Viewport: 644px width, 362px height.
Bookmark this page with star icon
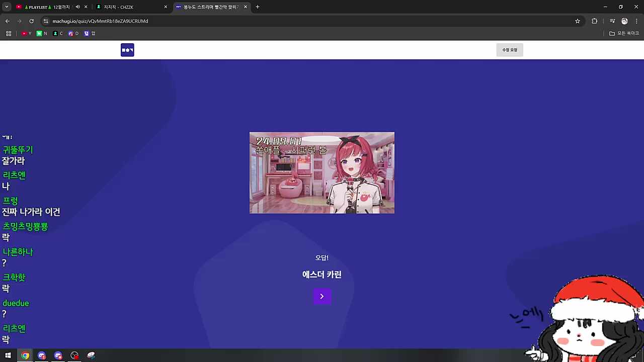tap(578, 21)
